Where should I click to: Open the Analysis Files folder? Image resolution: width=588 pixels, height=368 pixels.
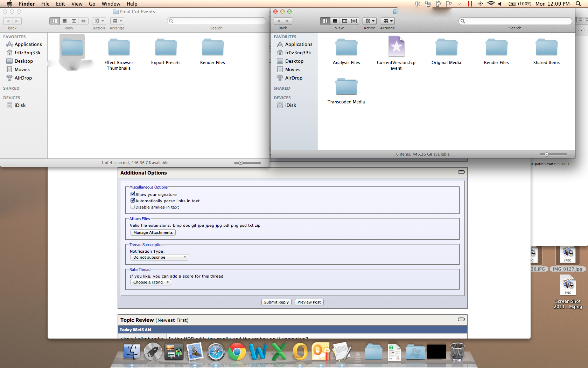tap(346, 48)
